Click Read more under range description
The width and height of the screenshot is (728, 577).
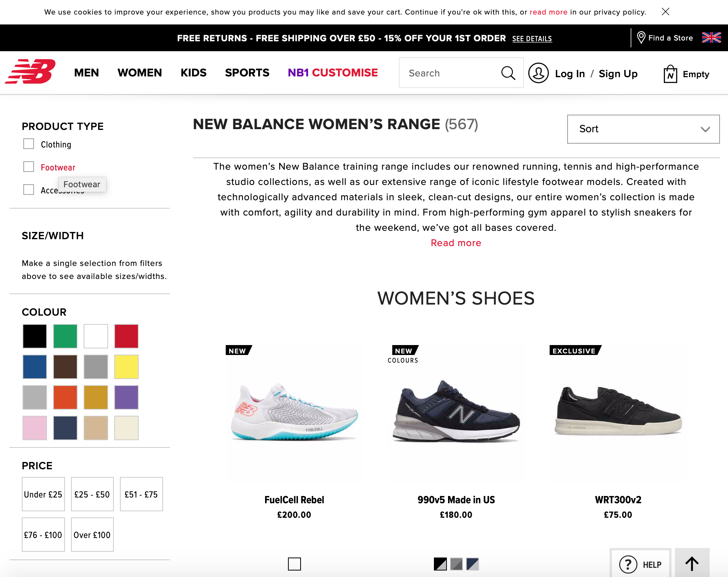point(456,243)
